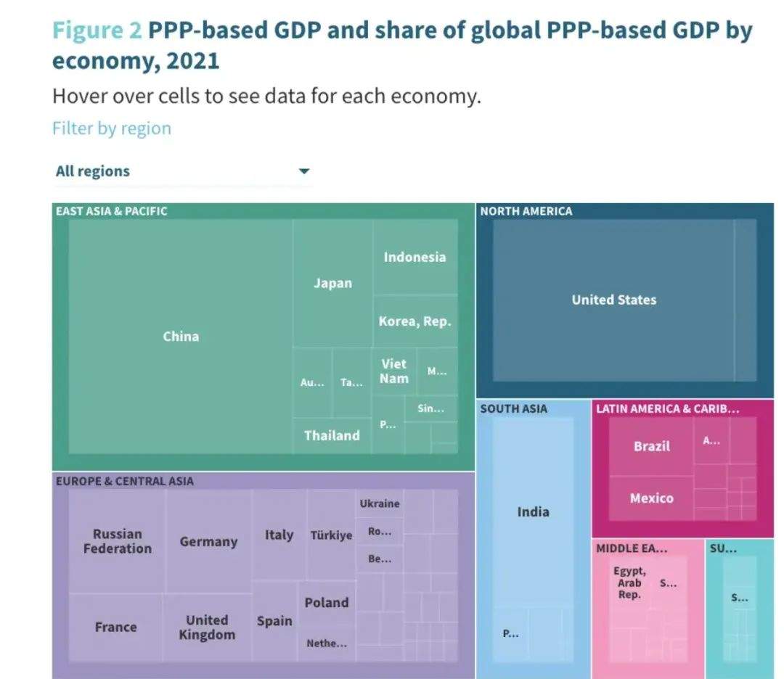Click the United States treemap cell
This screenshot has height=679, width=784.
[613, 300]
